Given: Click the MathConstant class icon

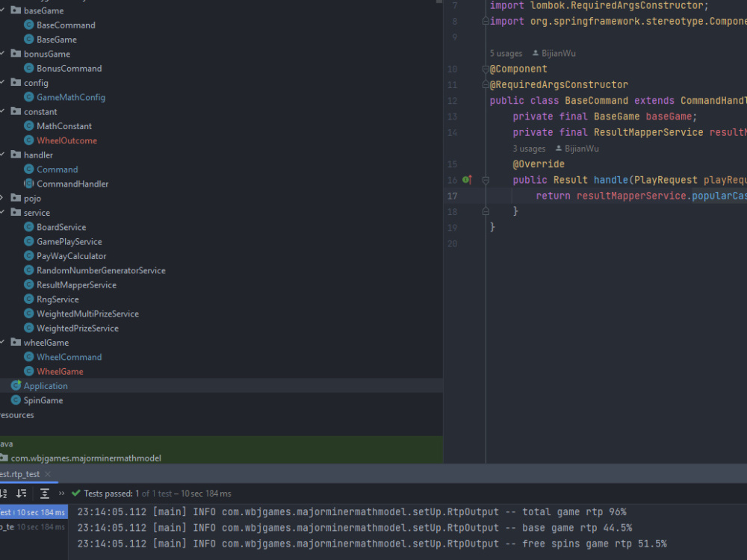Looking at the screenshot, I should (x=29, y=125).
